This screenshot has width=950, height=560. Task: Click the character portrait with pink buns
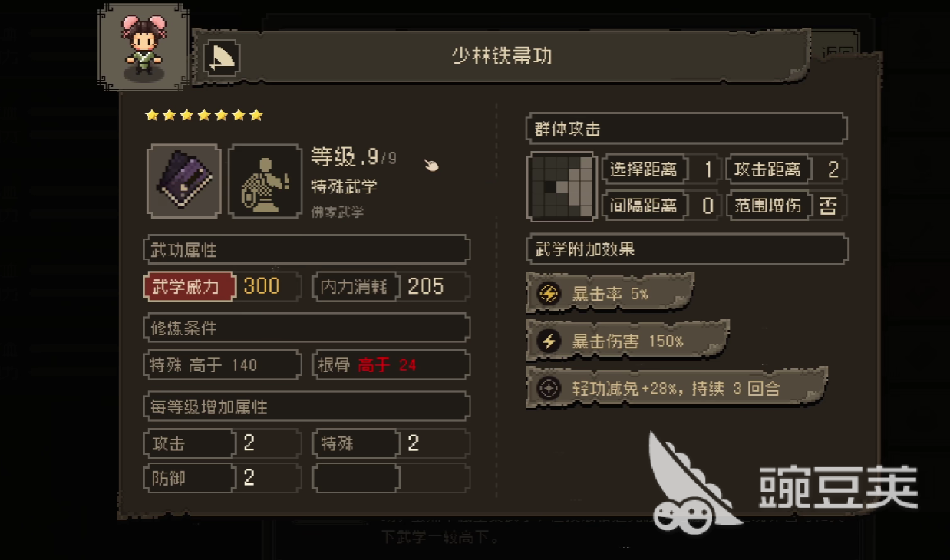[144, 47]
